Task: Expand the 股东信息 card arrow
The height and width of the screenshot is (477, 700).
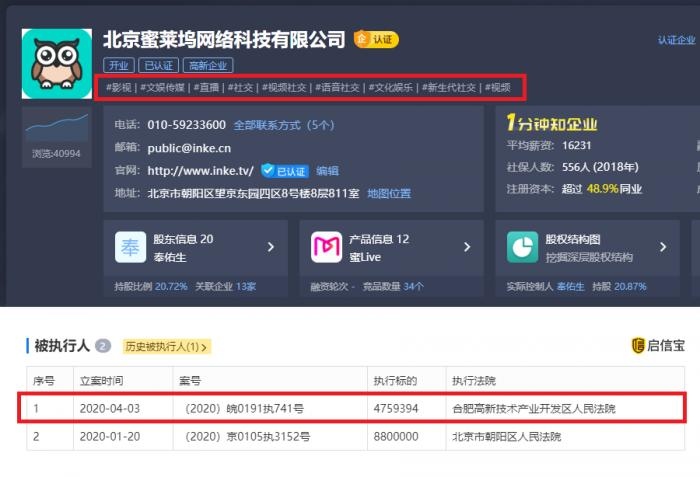Action: 270,246
